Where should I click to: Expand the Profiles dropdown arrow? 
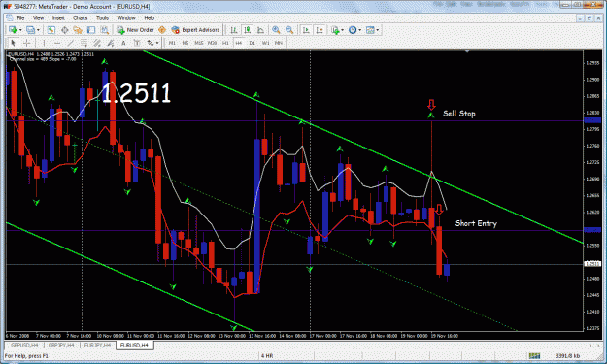pyautogui.click(x=38, y=30)
